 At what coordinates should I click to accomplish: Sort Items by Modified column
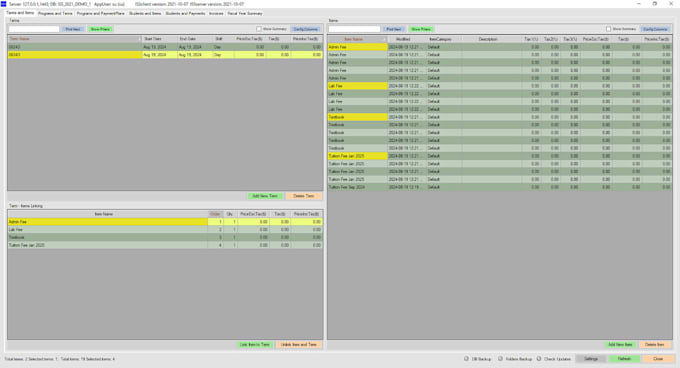click(406, 39)
